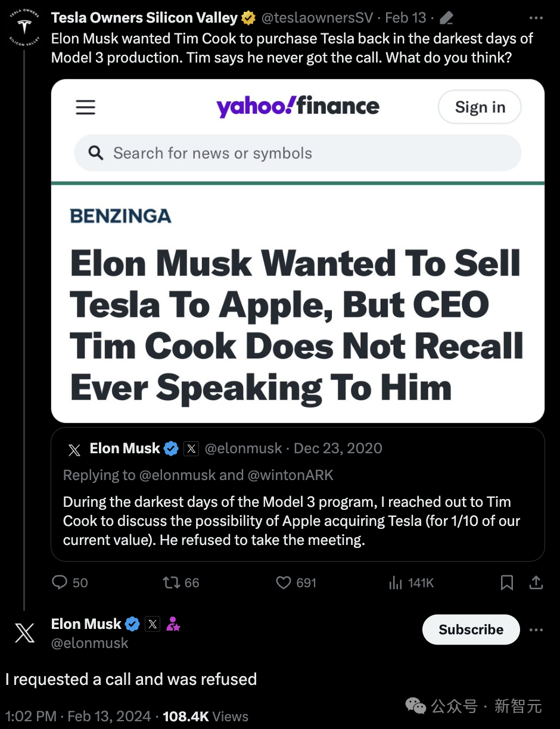Open the three-dot menu beside Subscribe

[x=536, y=630]
